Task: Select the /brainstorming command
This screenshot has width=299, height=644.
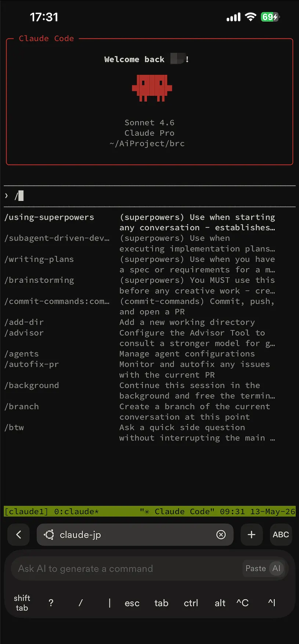Action: tap(39, 280)
